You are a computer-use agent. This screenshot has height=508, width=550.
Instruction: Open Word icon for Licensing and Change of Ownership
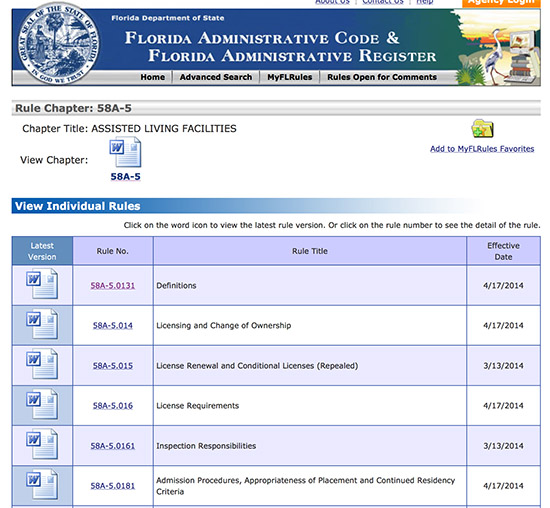(42, 323)
